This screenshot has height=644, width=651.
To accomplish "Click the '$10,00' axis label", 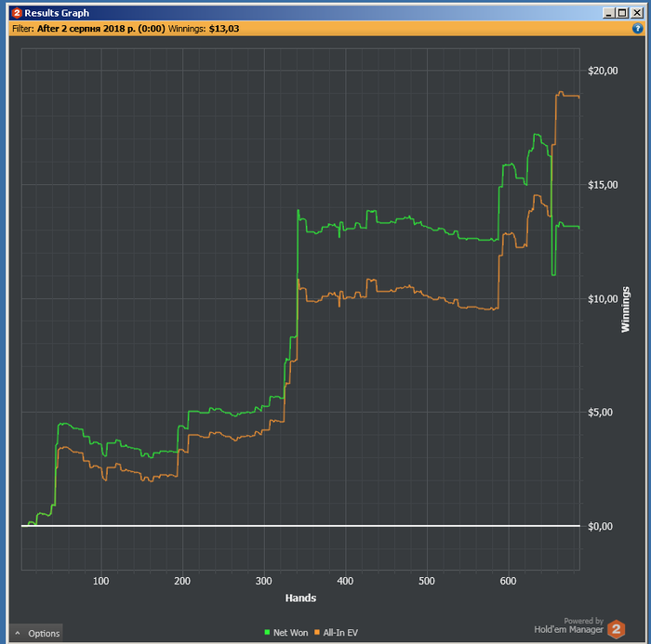I will [x=603, y=298].
